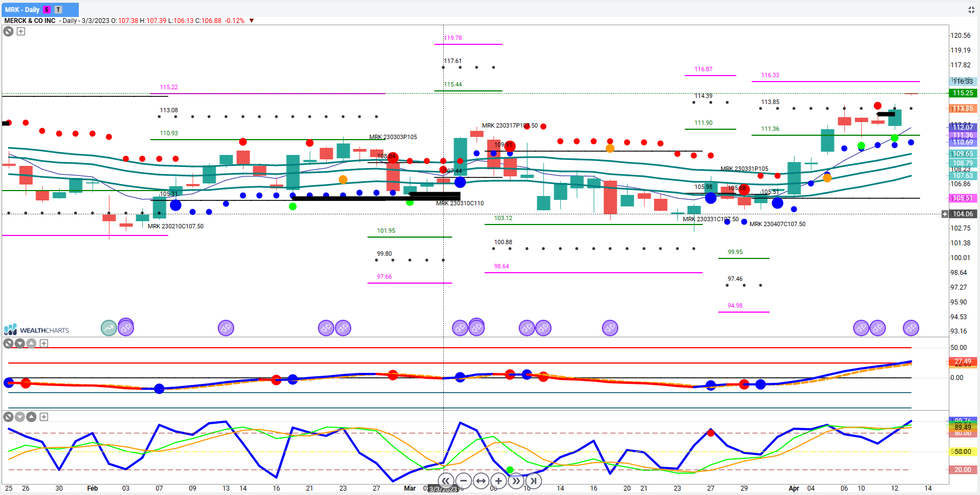
Task: Open the thumbs sentiment icon at Mar 10
Action: tap(527, 328)
